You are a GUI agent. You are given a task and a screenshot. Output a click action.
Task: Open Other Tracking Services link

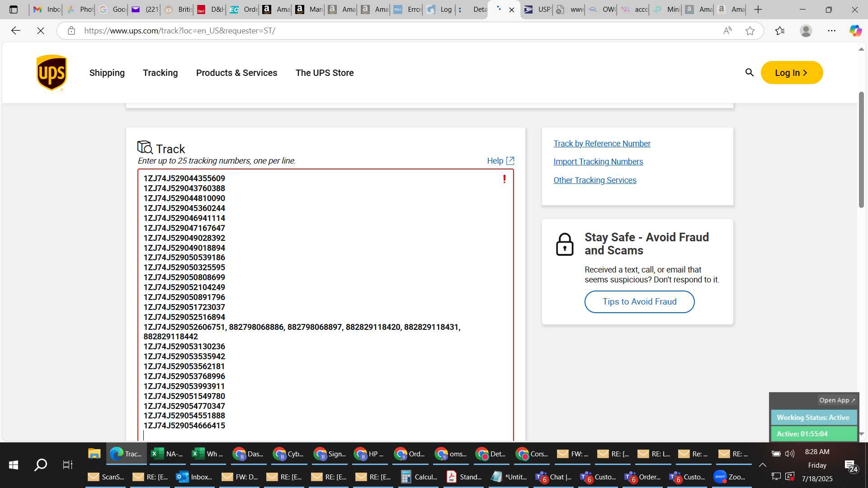594,180
